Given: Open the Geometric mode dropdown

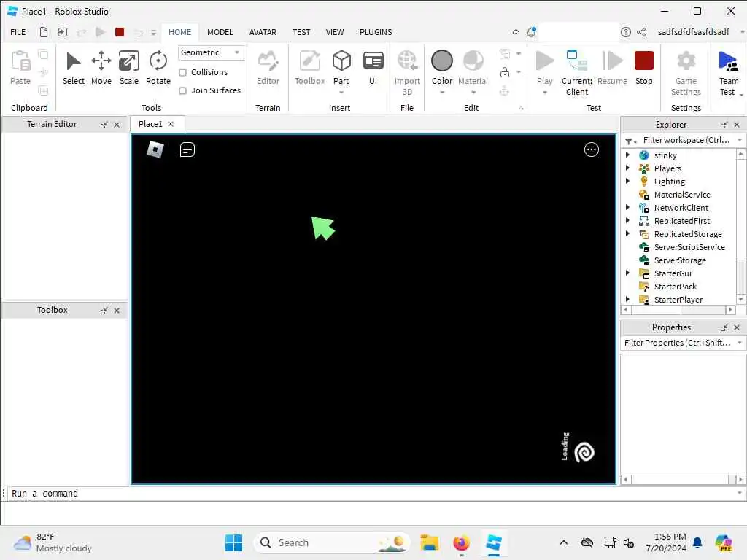Looking at the screenshot, I should [211, 52].
